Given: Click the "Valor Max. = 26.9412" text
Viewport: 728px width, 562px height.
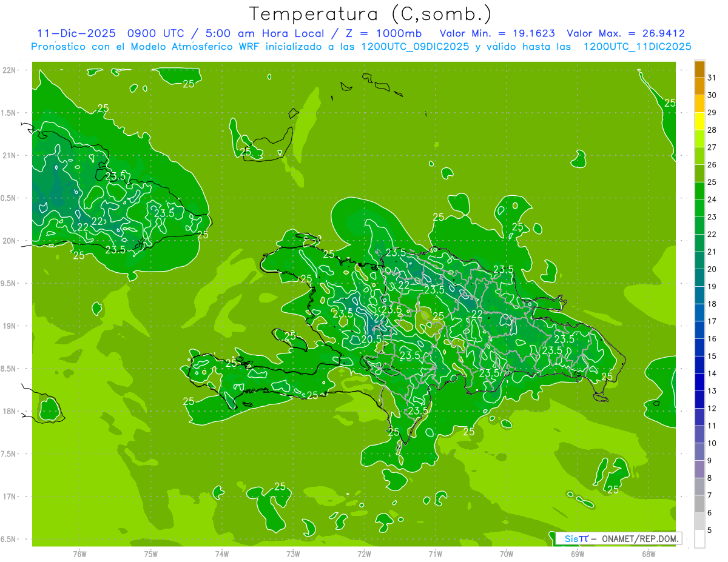Looking at the screenshot, I should tap(625, 33).
